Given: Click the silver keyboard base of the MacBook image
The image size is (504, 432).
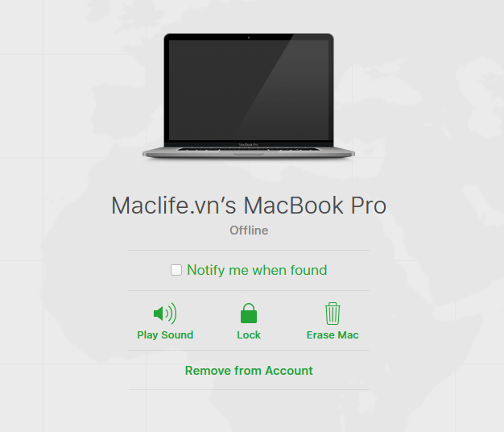Looking at the screenshot, I should click(249, 152).
